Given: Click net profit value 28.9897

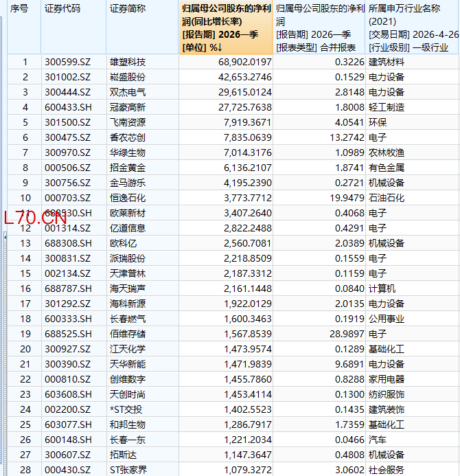Looking at the screenshot, I should click(x=347, y=335).
